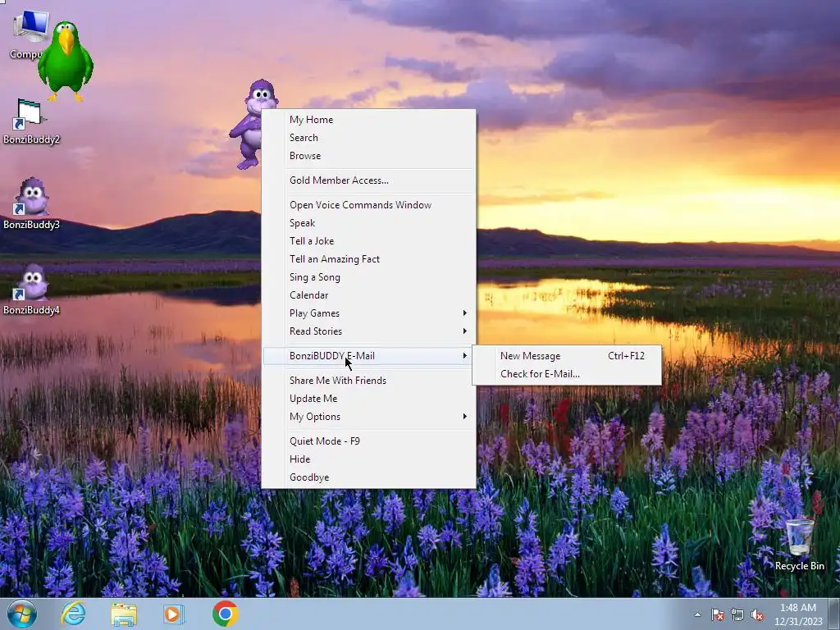Viewport: 840px width, 630px height.
Task: Expand the Read Stories submenu
Action: click(369, 331)
